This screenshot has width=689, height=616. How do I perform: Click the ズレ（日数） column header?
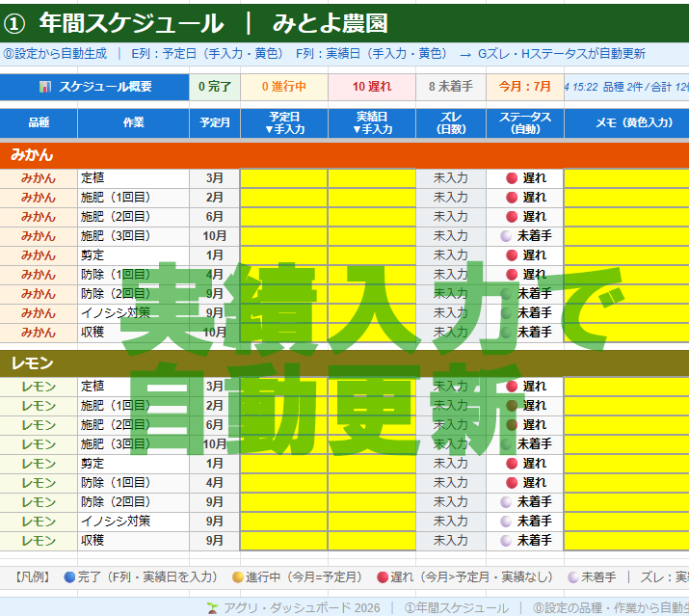point(451,123)
